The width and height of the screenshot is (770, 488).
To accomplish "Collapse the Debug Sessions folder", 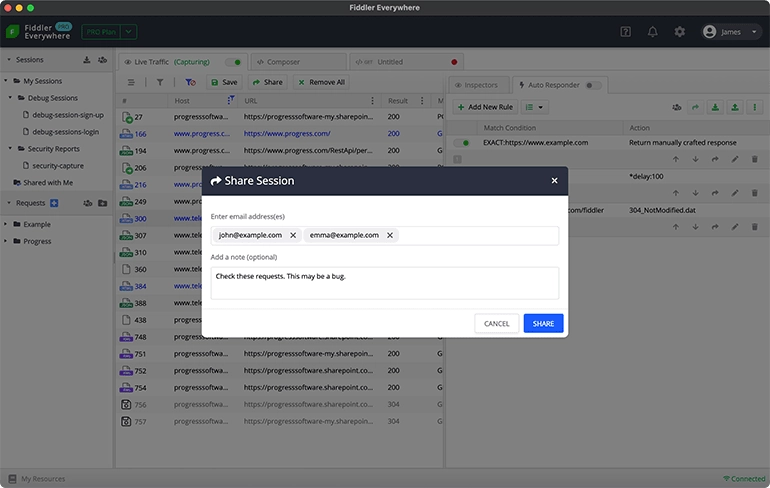I will [x=10, y=98].
